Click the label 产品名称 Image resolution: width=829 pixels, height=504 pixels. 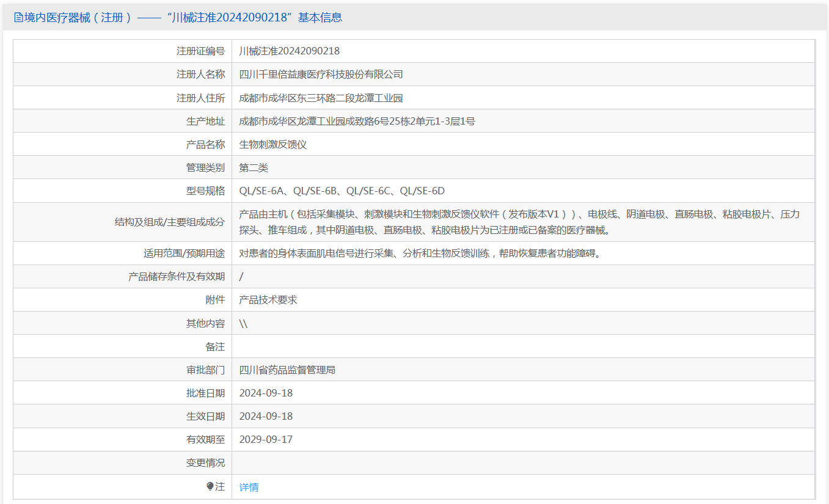click(x=205, y=144)
